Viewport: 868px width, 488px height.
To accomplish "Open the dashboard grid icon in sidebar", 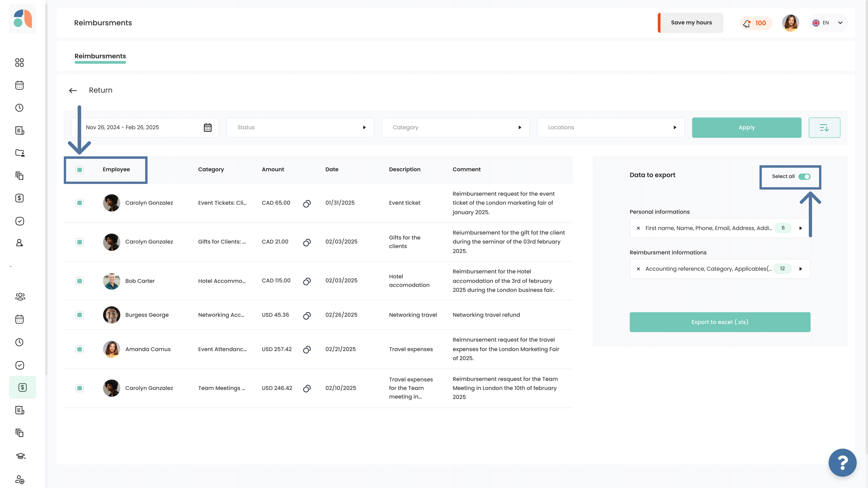I will tap(20, 62).
